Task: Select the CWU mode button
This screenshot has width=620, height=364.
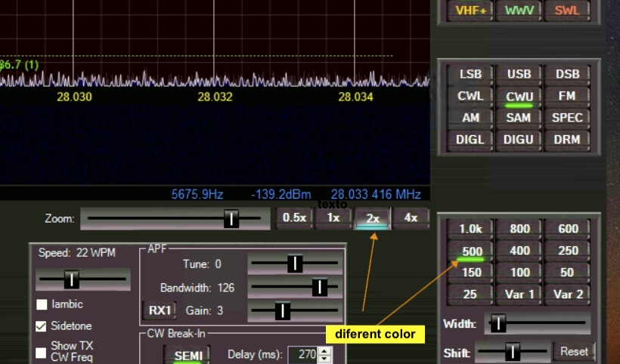Action: tap(519, 97)
